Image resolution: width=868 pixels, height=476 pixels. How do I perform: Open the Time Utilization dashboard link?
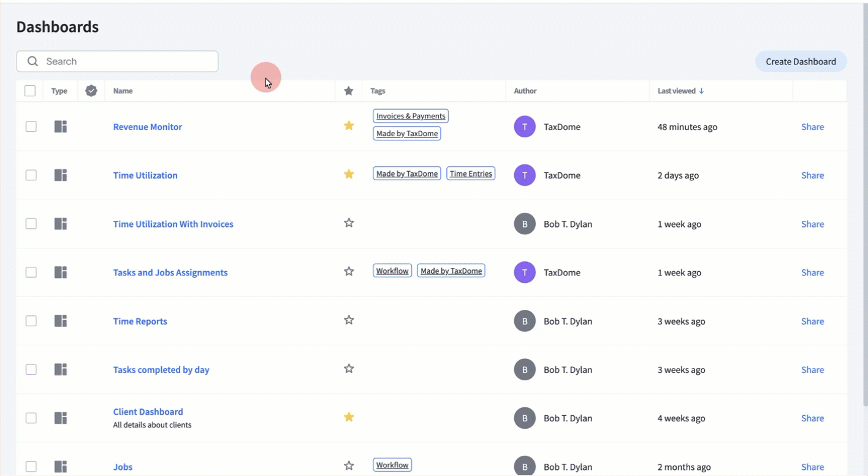click(x=145, y=175)
